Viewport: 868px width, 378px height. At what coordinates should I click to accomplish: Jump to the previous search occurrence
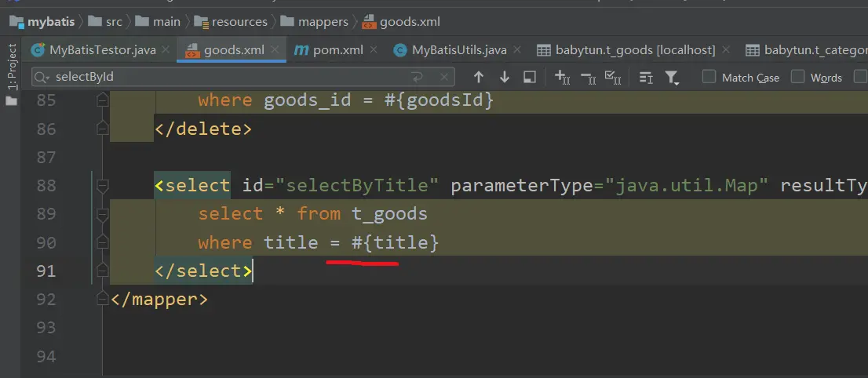479,77
